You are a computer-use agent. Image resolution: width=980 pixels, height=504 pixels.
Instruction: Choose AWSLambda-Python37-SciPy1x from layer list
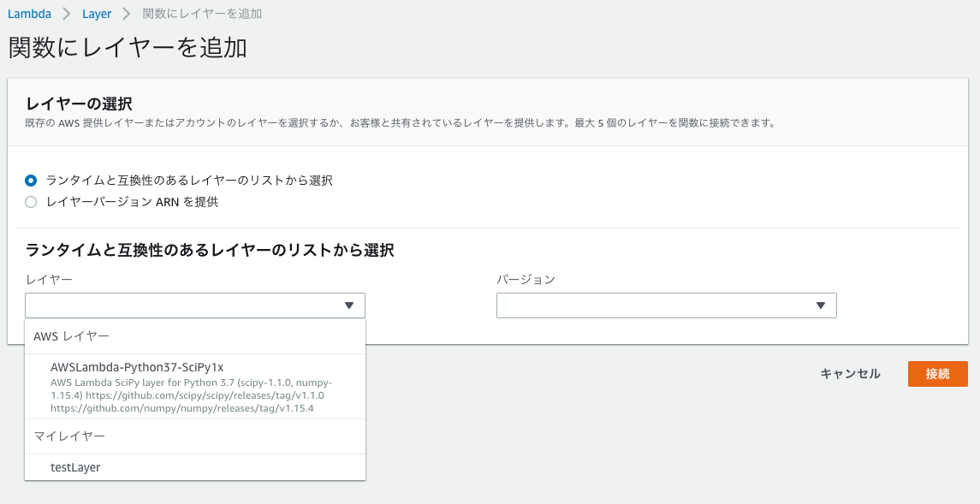pyautogui.click(x=195, y=387)
